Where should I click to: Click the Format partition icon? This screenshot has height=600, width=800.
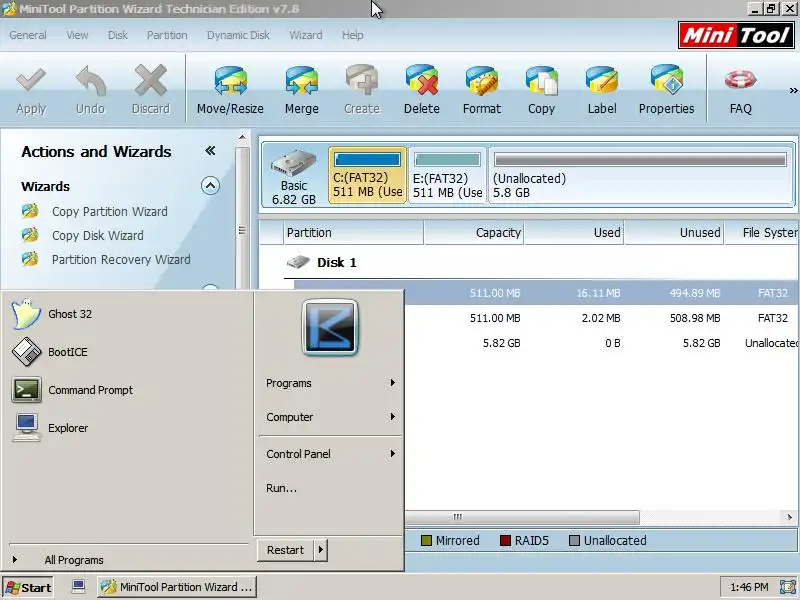tap(482, 81)
